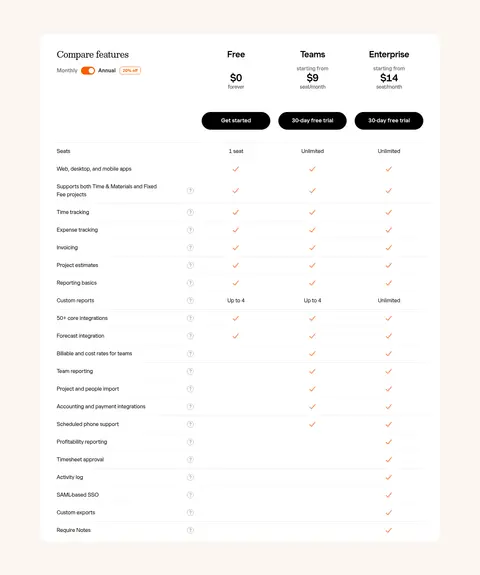Open the Time tracking help tooltip icon
This screenshot has height=575, width=480.
190,212
